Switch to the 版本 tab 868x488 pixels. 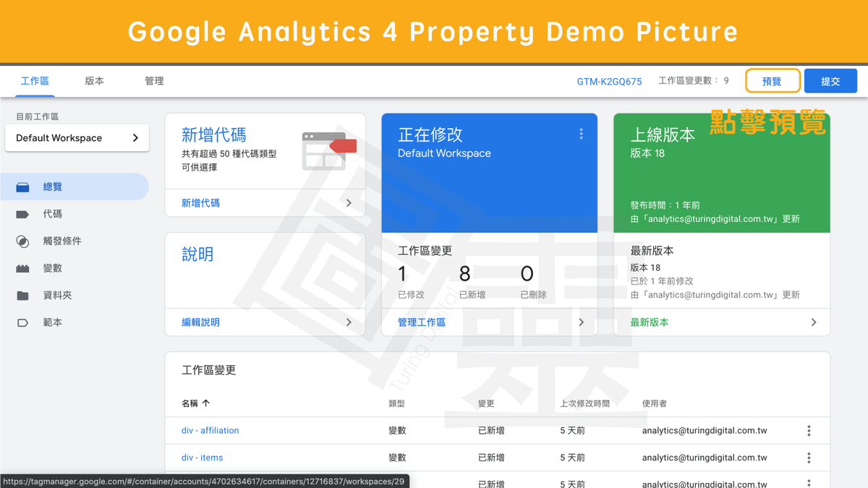tap(95, 81)
